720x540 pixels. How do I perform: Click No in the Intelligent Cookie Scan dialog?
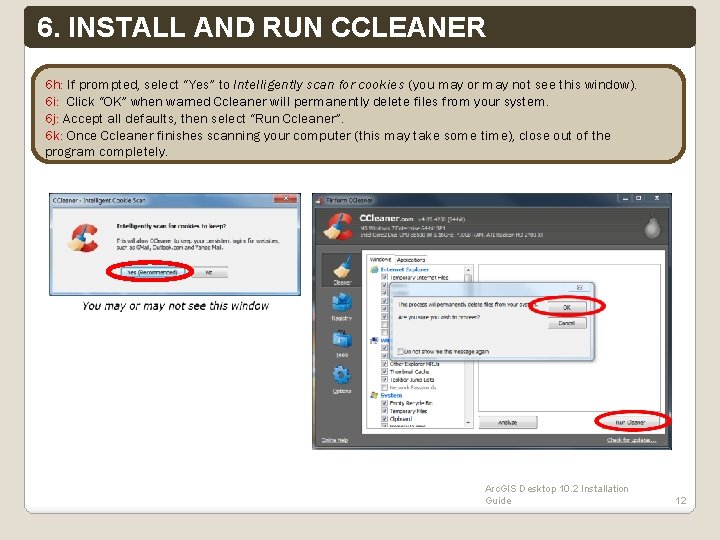tap(209, 272)
